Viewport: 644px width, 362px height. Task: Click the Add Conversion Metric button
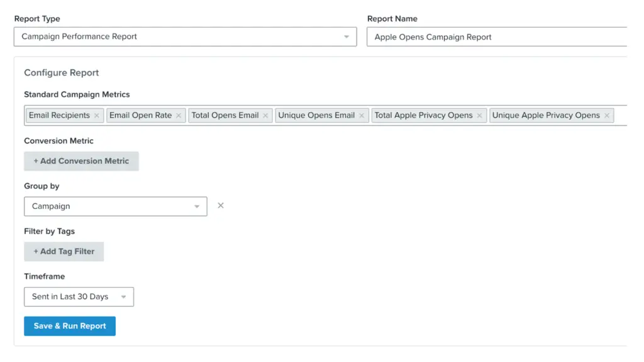point(81,161)
